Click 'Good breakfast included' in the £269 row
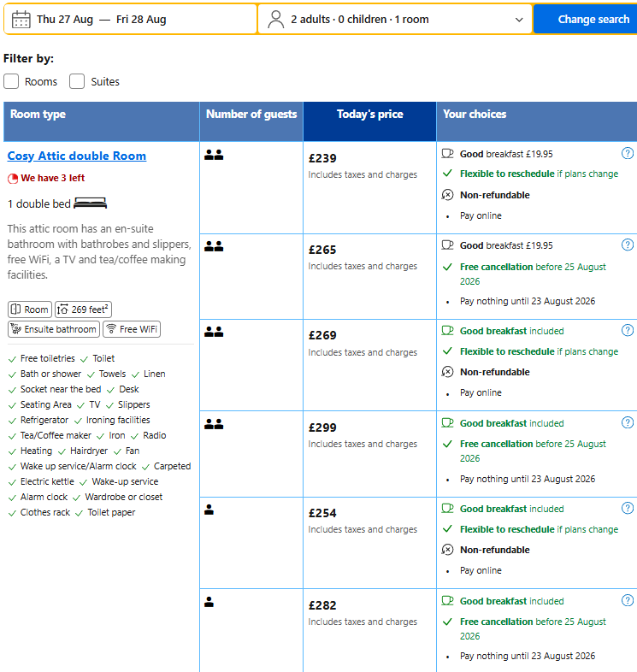 pyautogui.click(x=512, y=331)
